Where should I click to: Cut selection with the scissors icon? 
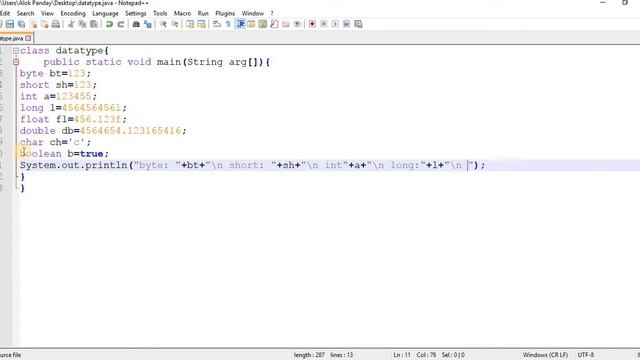point(71,24)
